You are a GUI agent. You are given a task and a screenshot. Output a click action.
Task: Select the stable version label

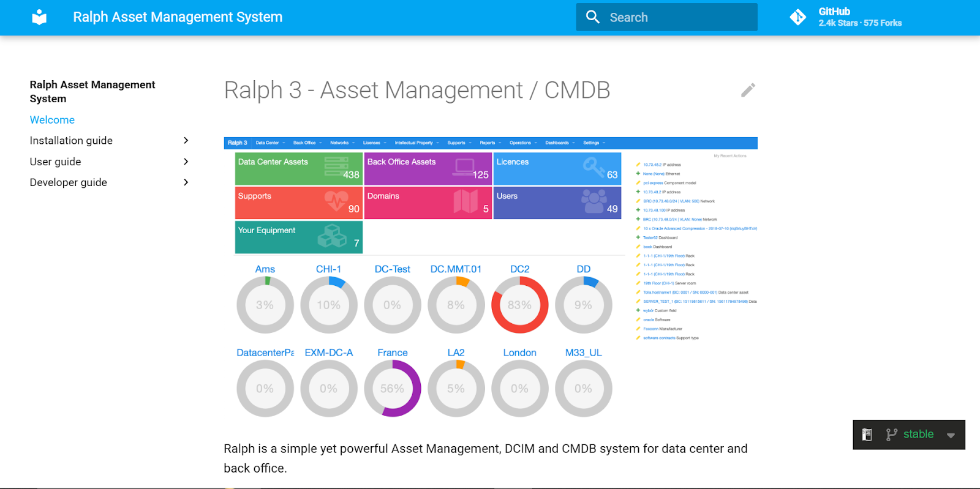[918, 435]
